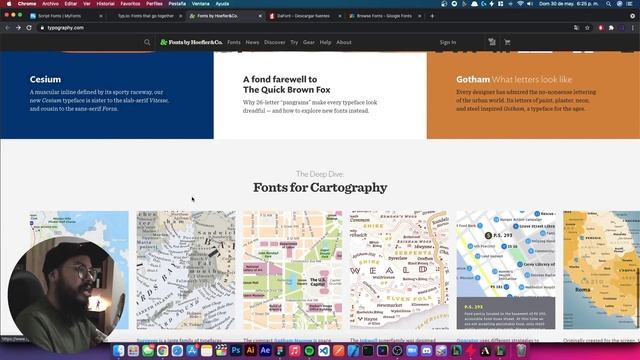640x360 pixels.
Task: Click the translate page icon in address bar
Action: [x=576, y=28]
